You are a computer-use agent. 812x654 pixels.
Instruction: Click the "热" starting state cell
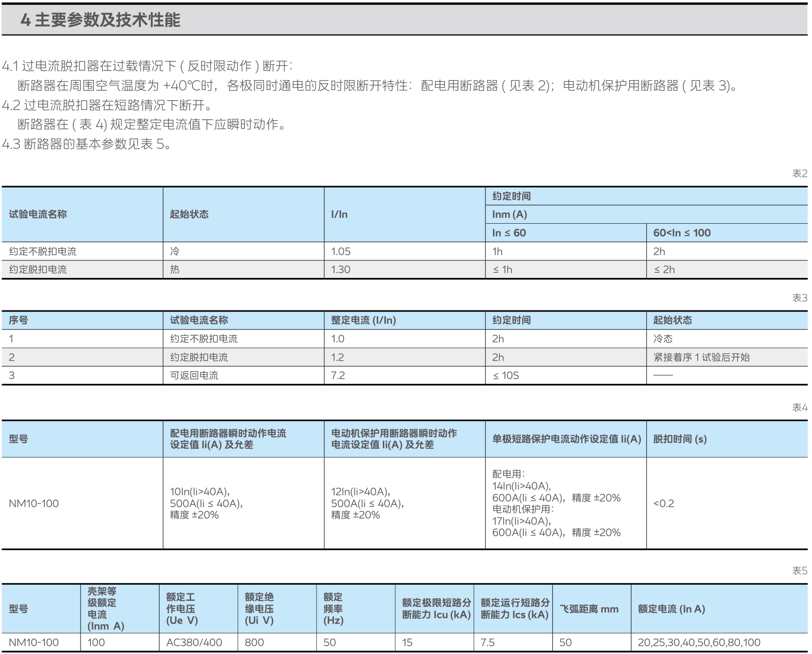tap(175, 270)
